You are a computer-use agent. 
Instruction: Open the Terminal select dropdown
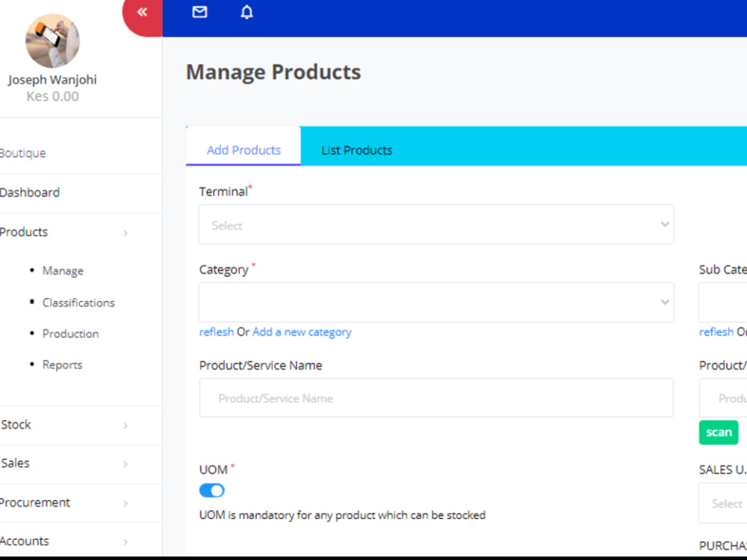[x=436, y=225]
